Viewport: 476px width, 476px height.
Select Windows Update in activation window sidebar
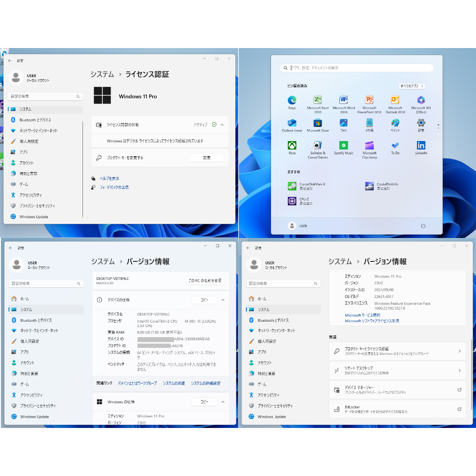[45, 216]
